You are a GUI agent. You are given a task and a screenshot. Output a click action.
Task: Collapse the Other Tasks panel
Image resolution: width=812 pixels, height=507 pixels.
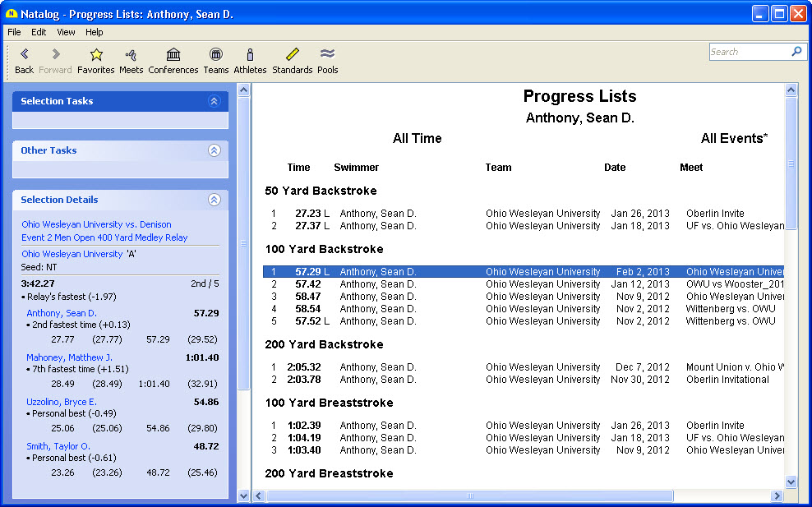(x=214, y=150)
